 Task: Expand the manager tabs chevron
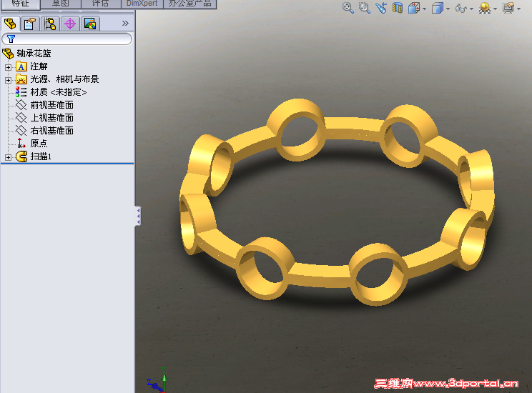click(125, 23)
